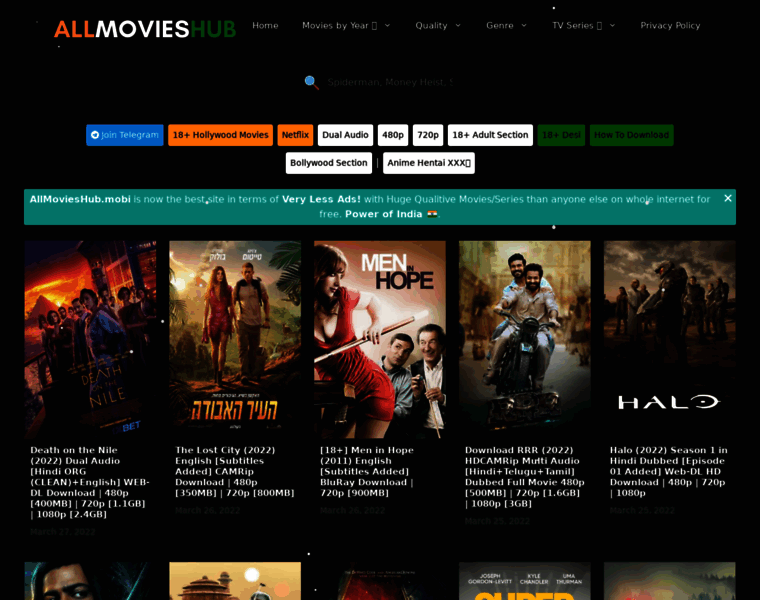The width and height of the screenshot is (760, 600).
Task: Open the 18+ Desi button
Action: (x=561, y=135)
